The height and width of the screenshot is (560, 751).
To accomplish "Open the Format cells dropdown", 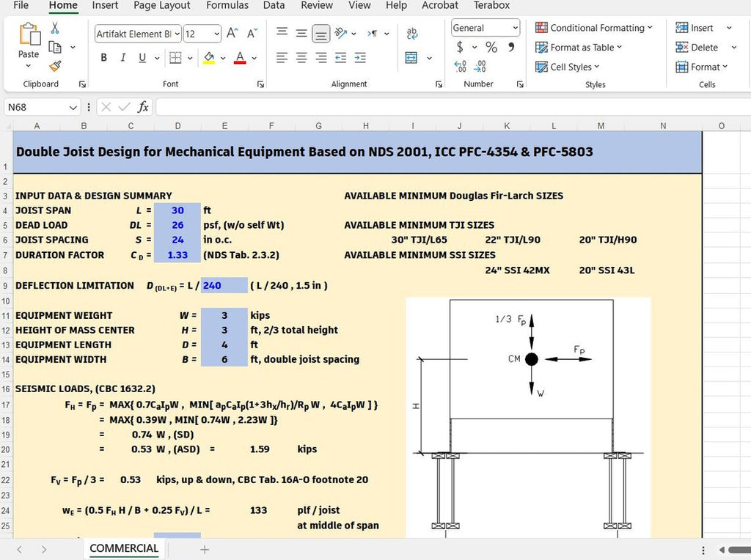I will pos(701,67).
